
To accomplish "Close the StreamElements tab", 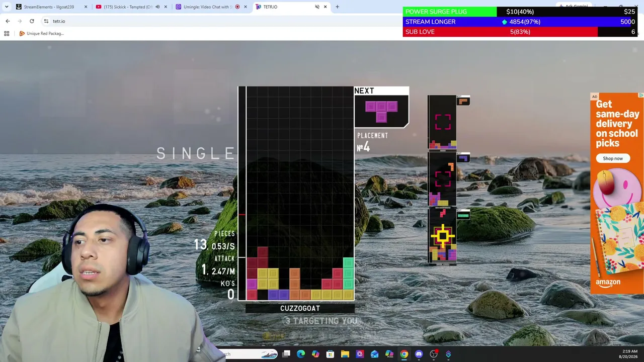I will tap(86, 7).
